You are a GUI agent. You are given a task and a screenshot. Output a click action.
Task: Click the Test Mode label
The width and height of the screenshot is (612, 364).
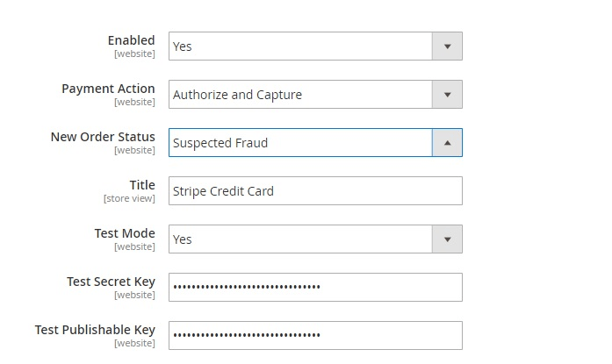[125, 233]
